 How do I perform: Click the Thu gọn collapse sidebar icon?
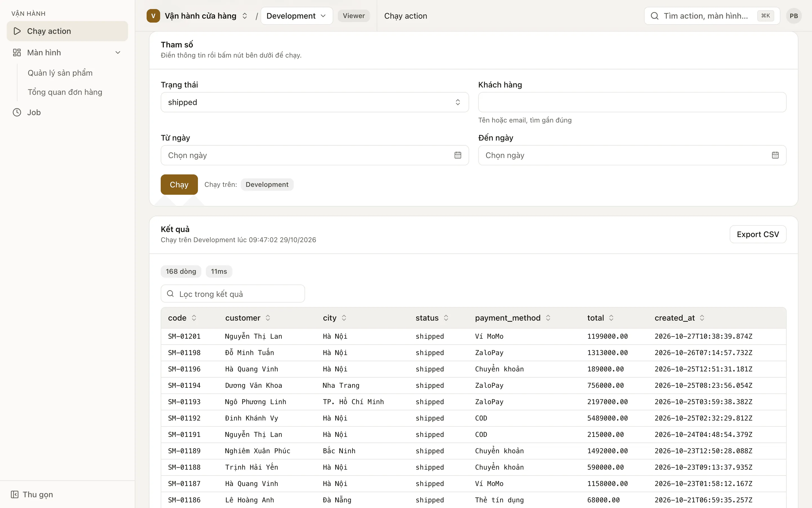point(15,494)
